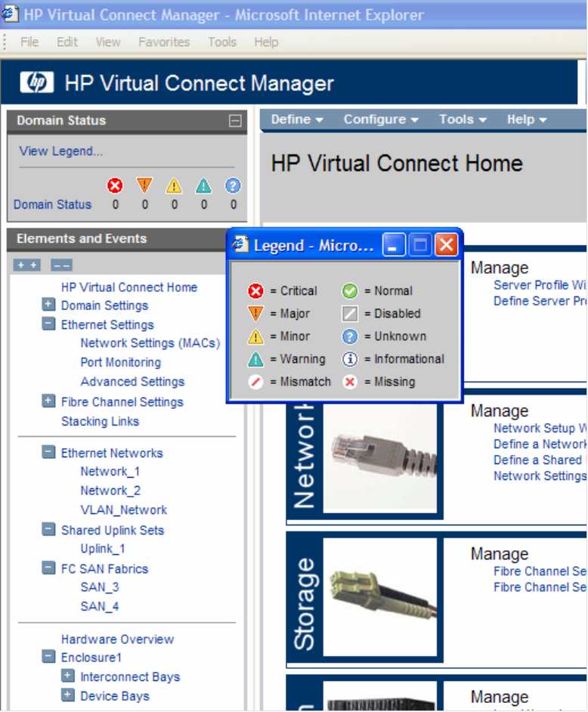This screenshot has height=712, width=588.
Task: Click the Major icon in the Legend window
Action: 255,314
